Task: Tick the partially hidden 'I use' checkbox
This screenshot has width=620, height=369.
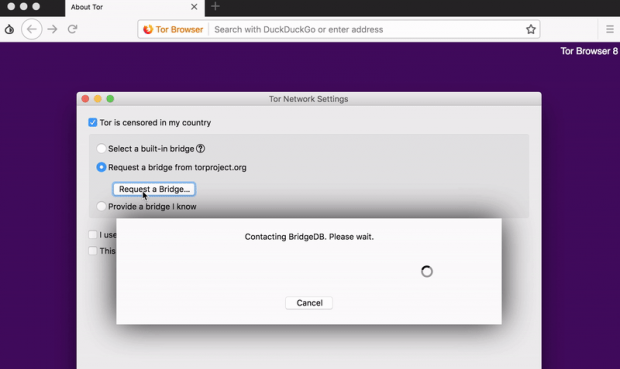Action: tap(93, 235)
